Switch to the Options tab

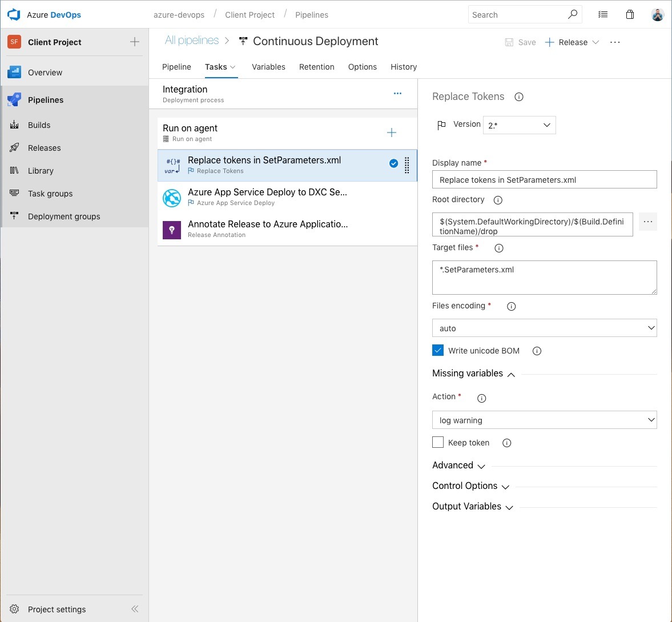point(362,67)
